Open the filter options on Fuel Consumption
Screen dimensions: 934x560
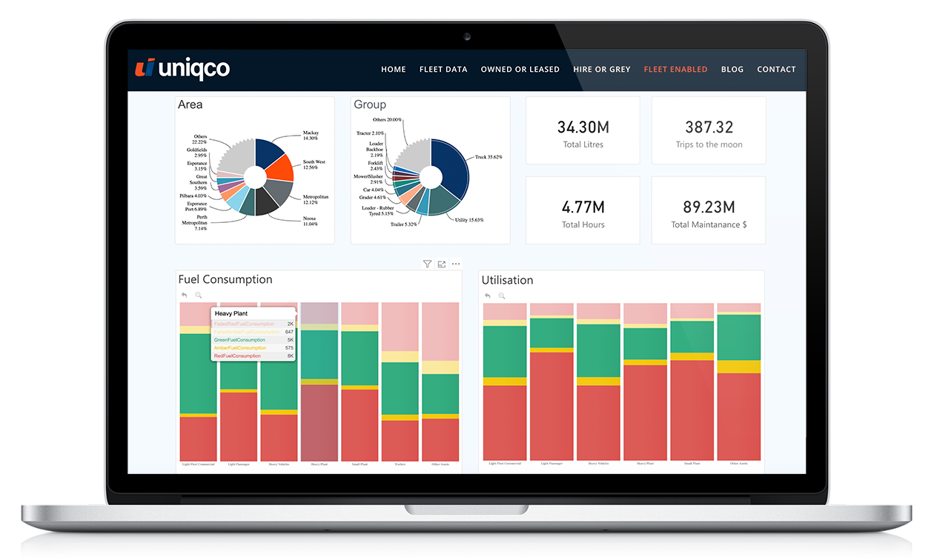click(427, 264)
